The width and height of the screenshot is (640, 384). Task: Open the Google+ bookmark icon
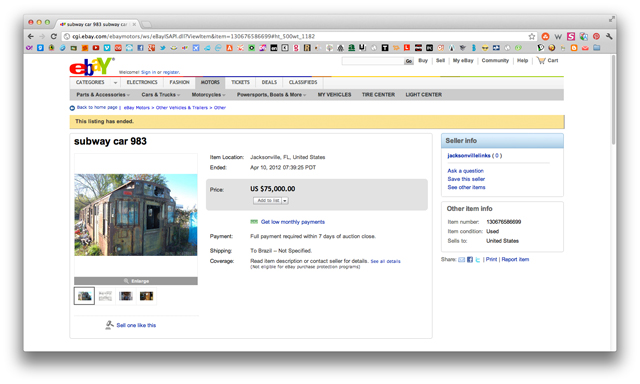point(151,48)
